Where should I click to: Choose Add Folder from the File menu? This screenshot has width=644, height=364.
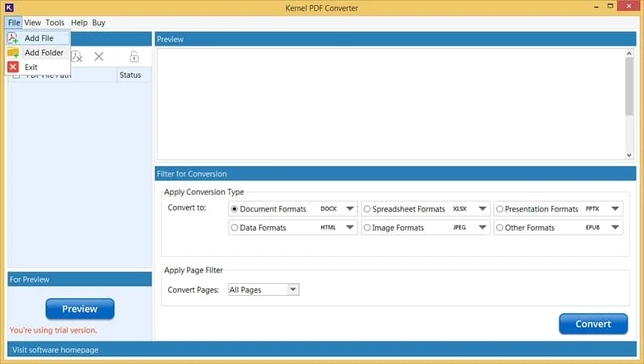pos(37,52)
